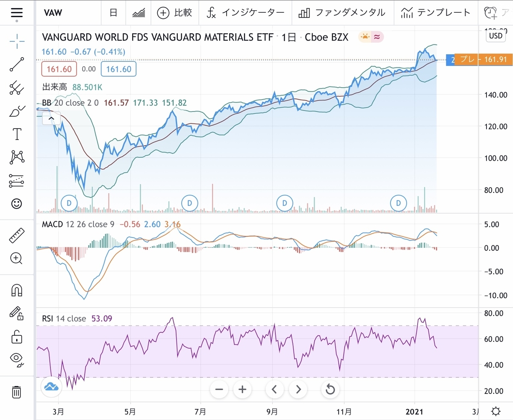Click the trash icon to remove drawings

pos(17,392)
